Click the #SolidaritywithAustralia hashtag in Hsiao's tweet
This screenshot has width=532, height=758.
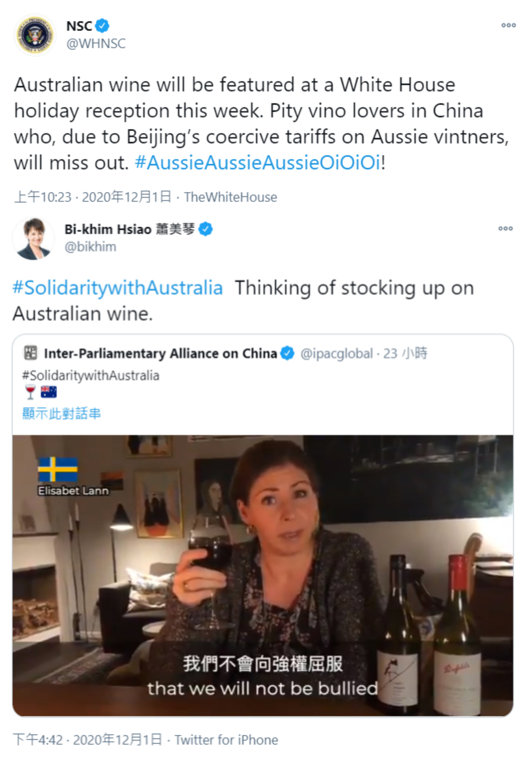[118, 288]
